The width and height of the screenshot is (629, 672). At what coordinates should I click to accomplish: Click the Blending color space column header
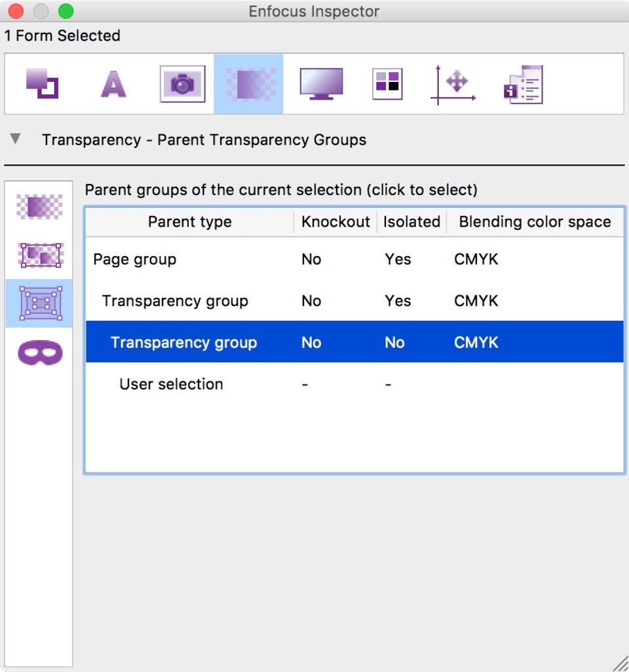pyautogui.click(x=535, y=221)
